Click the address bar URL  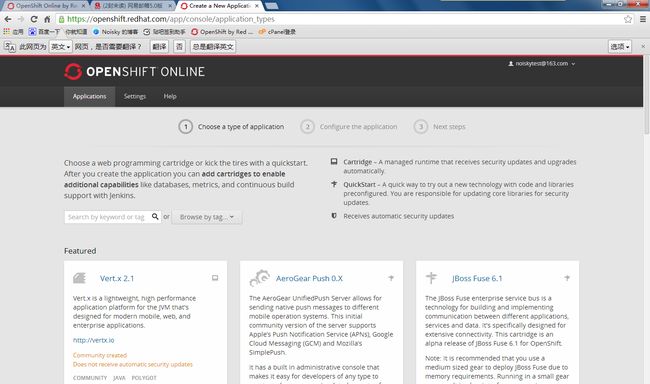pyautogui.click(x=171, y=19)
